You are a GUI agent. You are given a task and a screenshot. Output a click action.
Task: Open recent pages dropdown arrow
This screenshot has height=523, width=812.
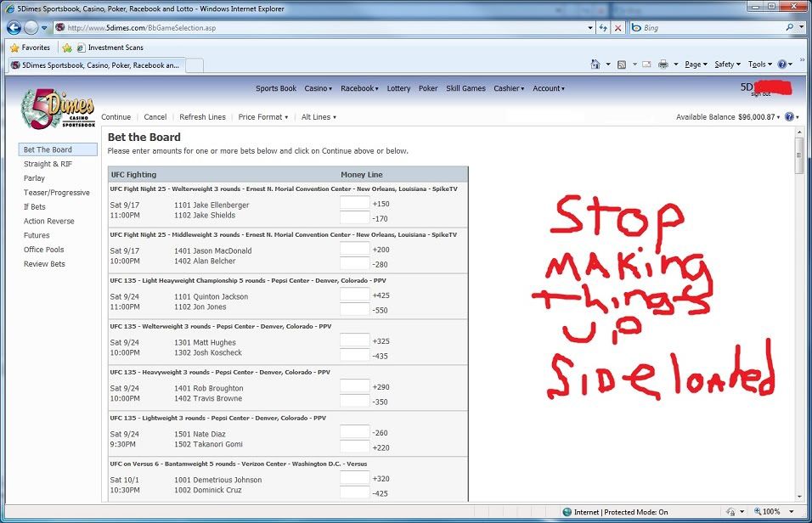pos(44,28)
